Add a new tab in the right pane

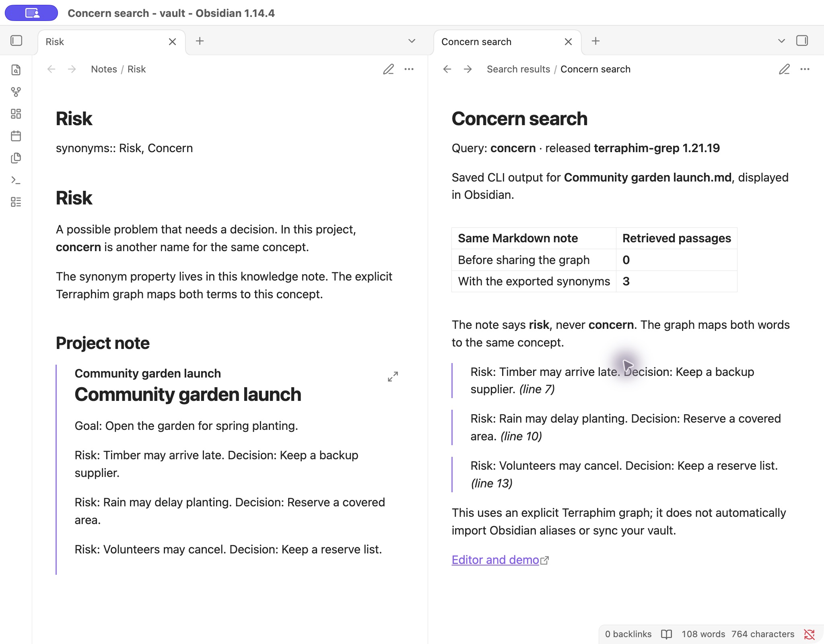pyautogui.click(x=596, y=41)
